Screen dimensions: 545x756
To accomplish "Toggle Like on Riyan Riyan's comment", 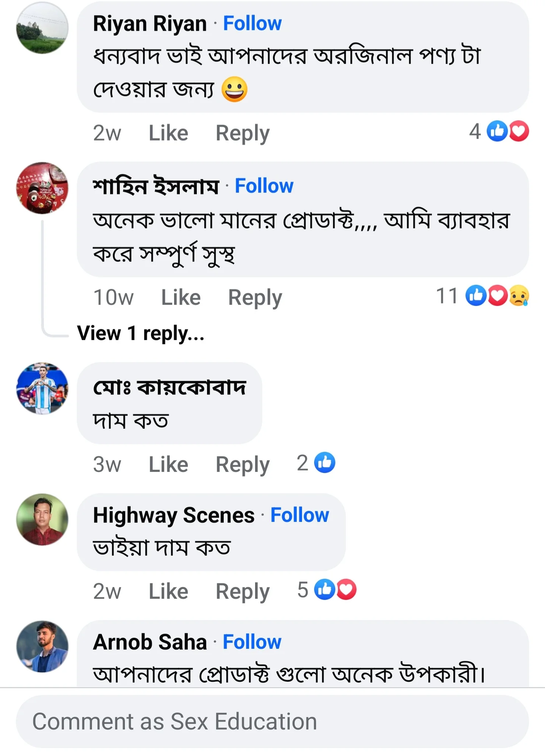I will [168, 133].
